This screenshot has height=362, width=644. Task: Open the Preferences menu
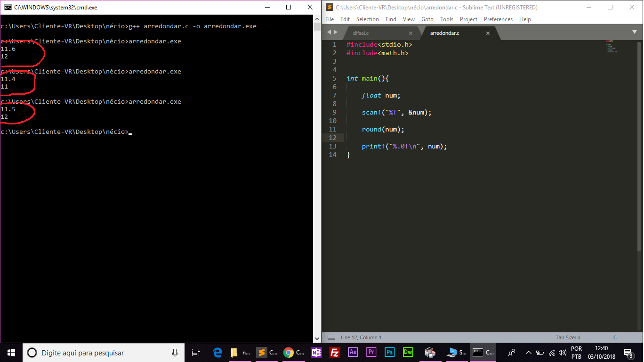(498, 19)
